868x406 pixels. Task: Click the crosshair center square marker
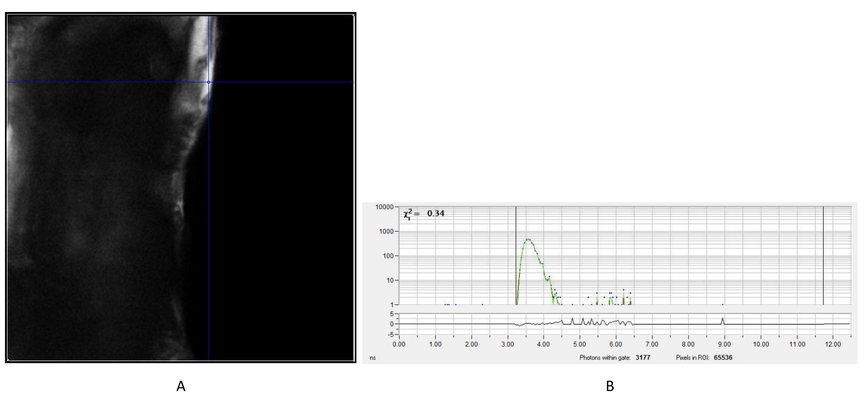209,82
